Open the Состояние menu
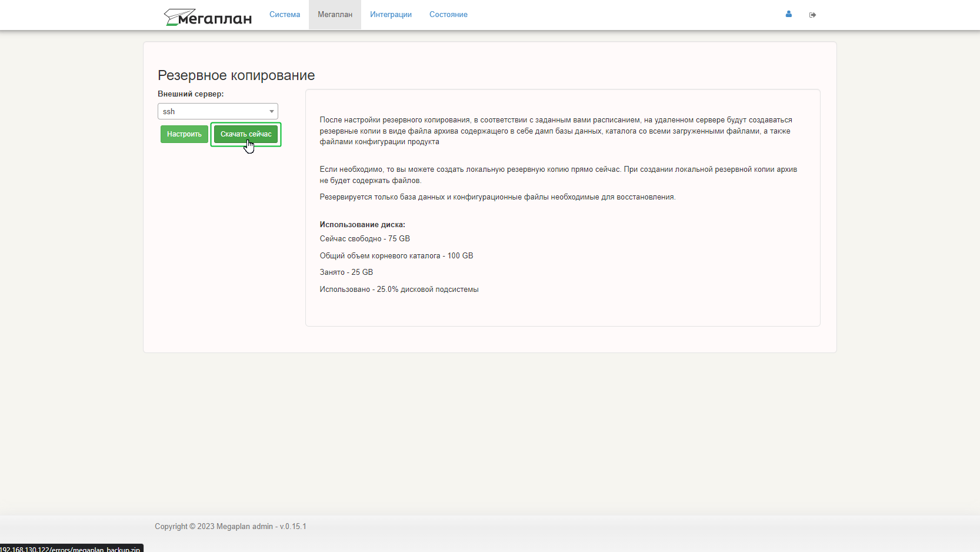 pyautogui.click(x=448, y=15)
